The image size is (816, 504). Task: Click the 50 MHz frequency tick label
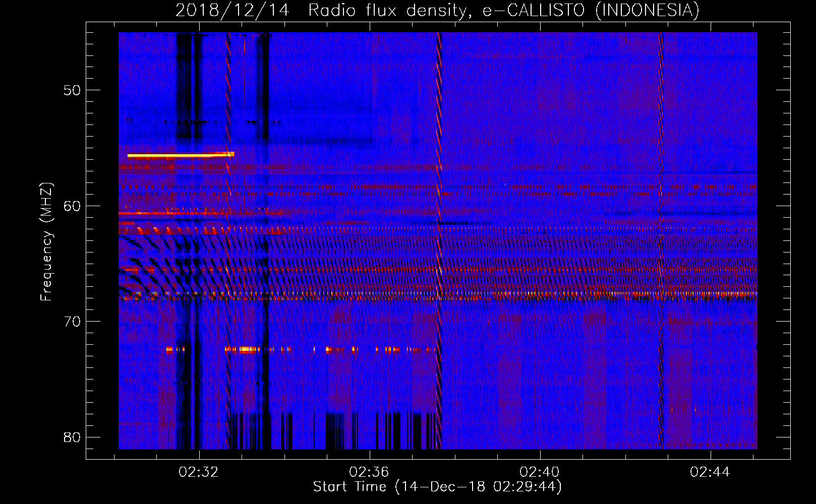coord(72,90)
